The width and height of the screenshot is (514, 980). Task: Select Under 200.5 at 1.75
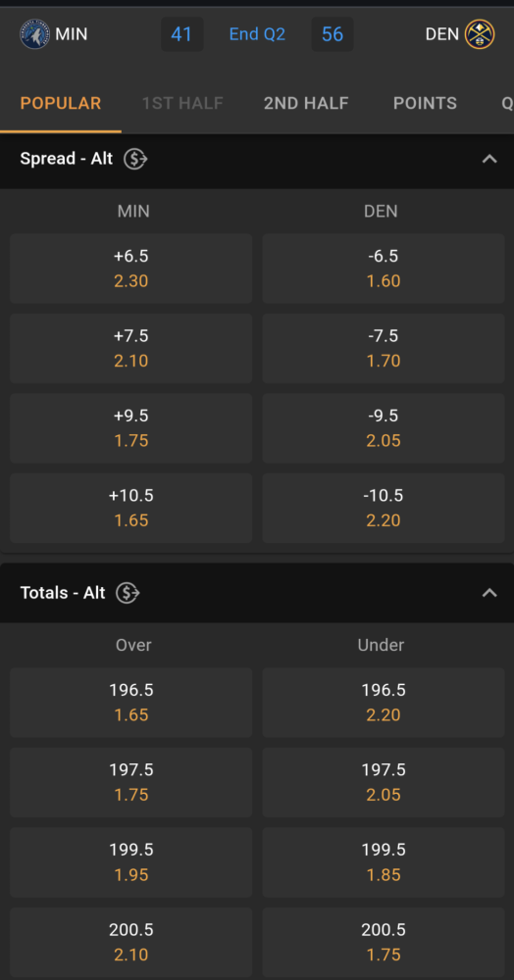coord(384,943)
